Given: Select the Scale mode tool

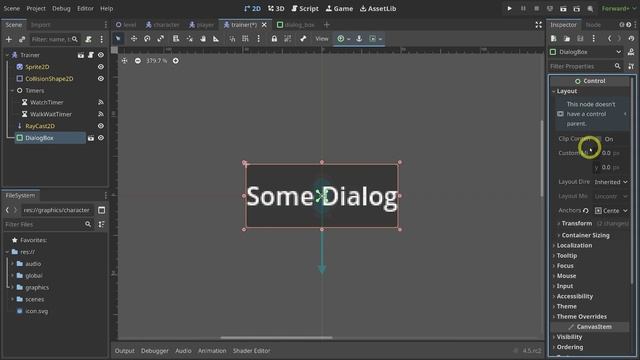Looking at the screenshot, I should (x=160, y=39).
